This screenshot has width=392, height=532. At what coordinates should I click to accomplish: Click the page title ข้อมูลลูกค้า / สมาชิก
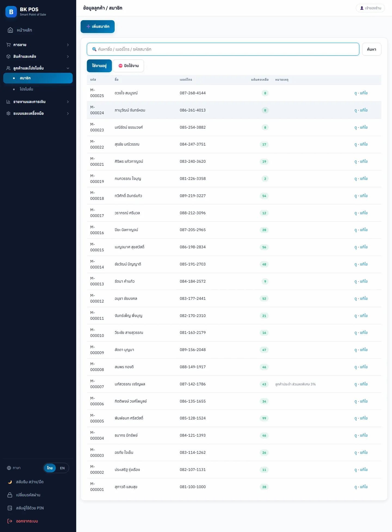[103, 8]
